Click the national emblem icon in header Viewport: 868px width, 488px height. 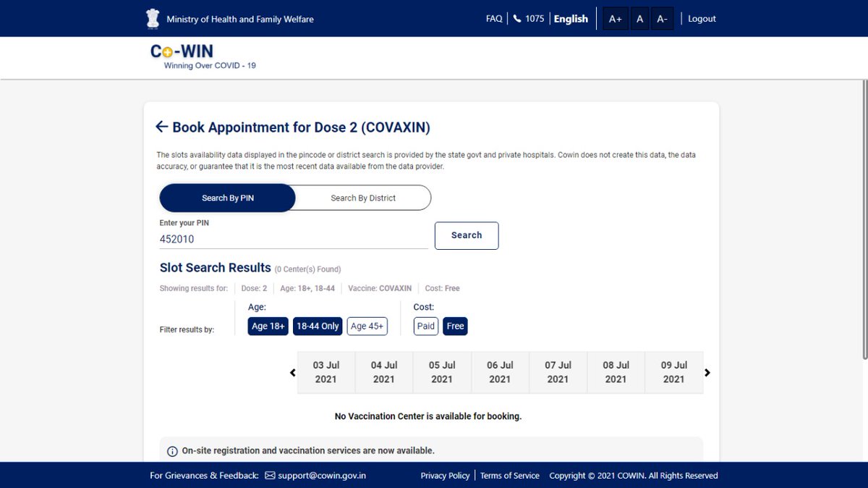click(153, 19)
